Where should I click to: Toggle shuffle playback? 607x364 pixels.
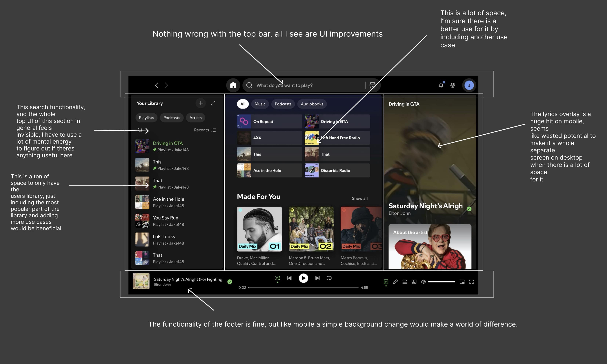(277, 278)
